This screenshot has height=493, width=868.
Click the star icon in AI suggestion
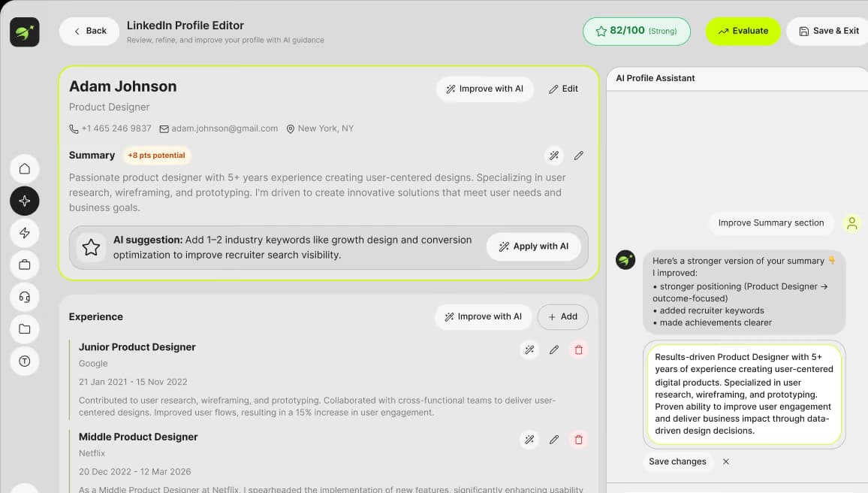click(92, 247)
